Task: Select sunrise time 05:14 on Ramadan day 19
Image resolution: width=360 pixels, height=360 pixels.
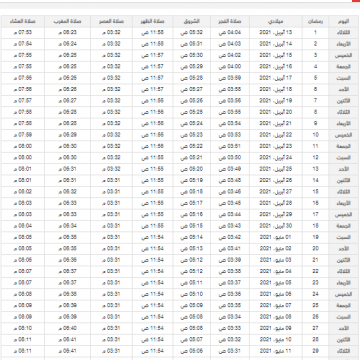Action: (192, 237)
